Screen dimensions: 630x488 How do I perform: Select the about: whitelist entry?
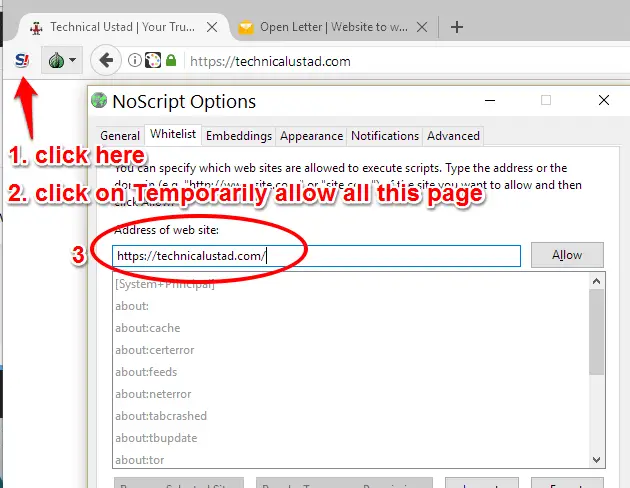coord(352,306)
